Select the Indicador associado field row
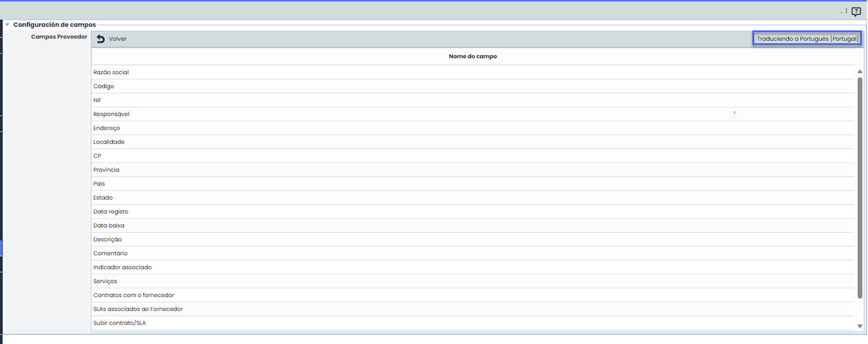 tap(122, 267)
